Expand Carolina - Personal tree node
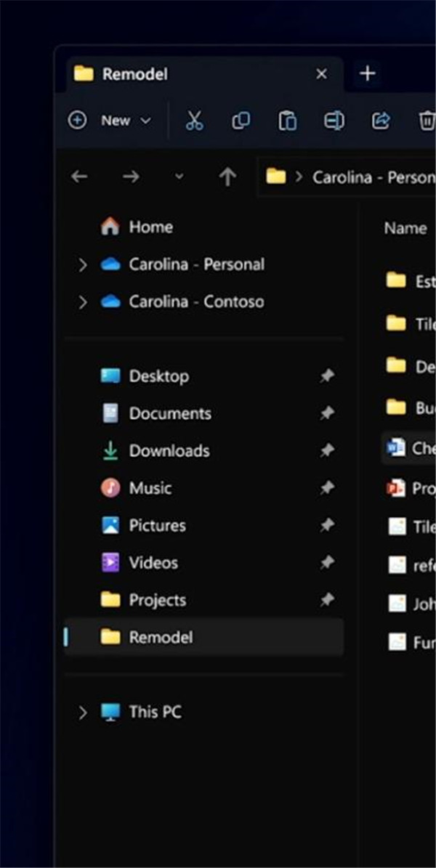This screenshot has height=868, width=436. click(83, 265)
